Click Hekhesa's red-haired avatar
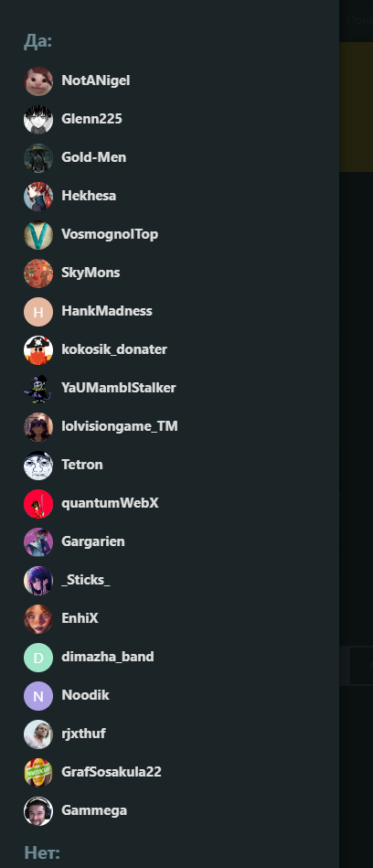 tap(38, 196)
